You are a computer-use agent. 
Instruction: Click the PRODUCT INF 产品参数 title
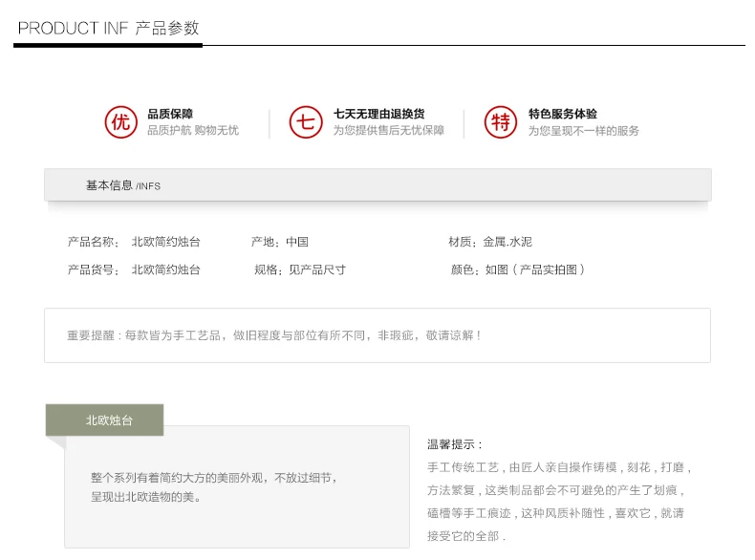tap(108, 28)
